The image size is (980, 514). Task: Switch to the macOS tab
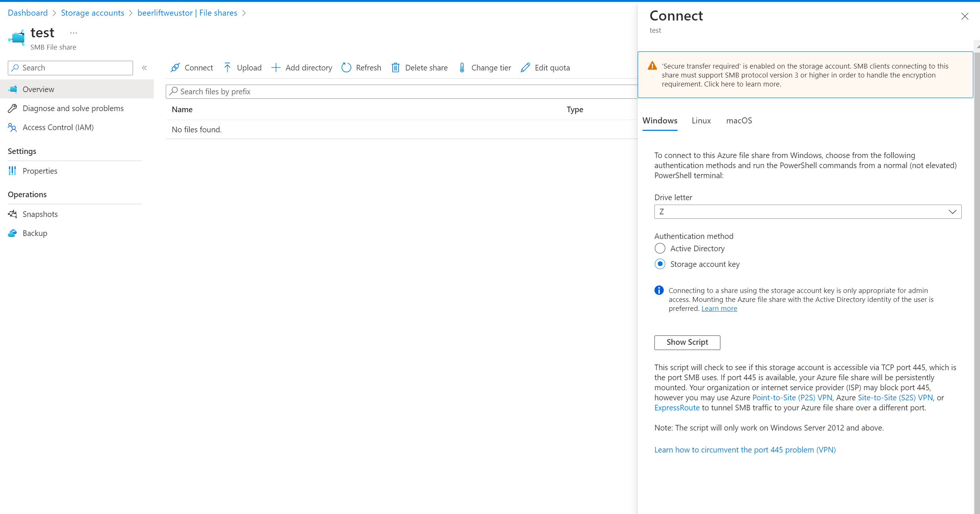pos(739,121)
